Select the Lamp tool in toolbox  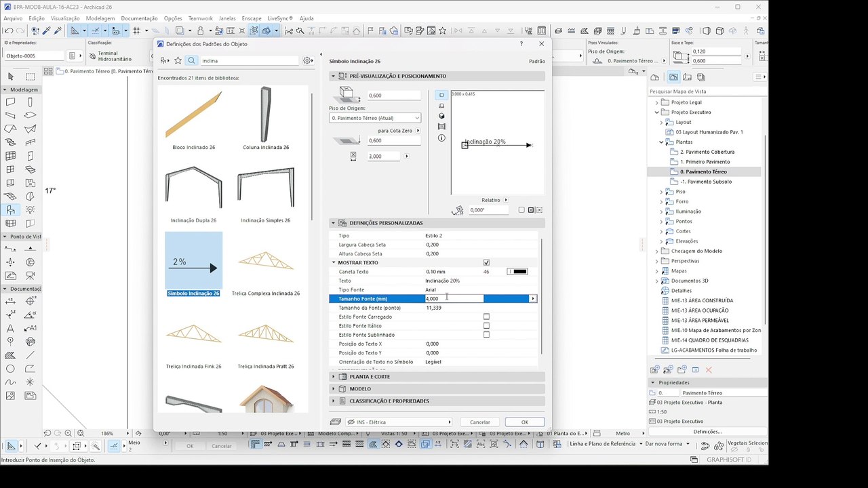(30, 210)
